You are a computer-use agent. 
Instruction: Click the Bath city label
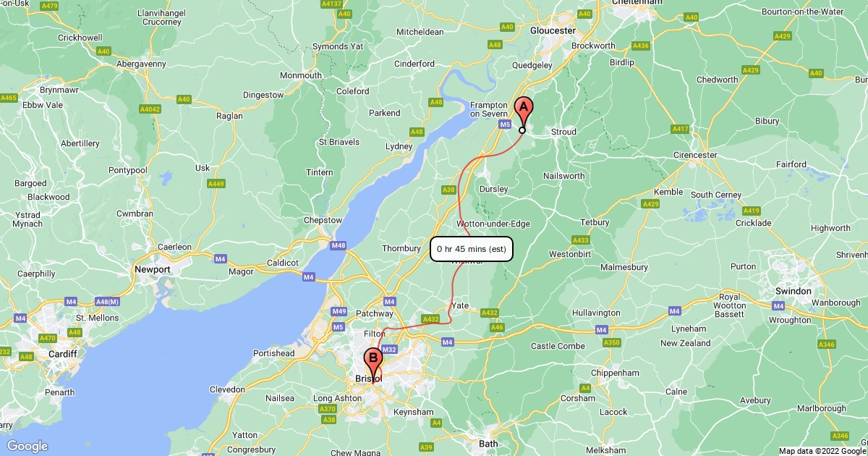pyautogui.click(x=488, y=443)
